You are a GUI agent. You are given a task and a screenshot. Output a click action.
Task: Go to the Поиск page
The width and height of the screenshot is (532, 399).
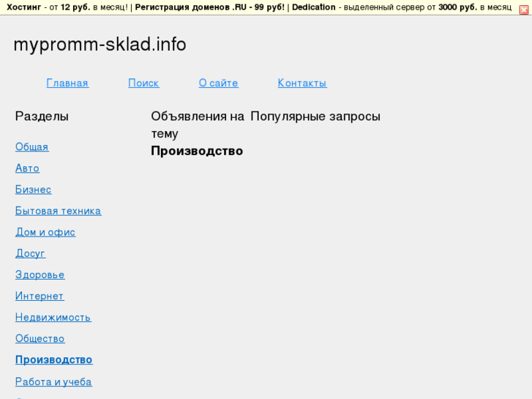tap(143, 83)
